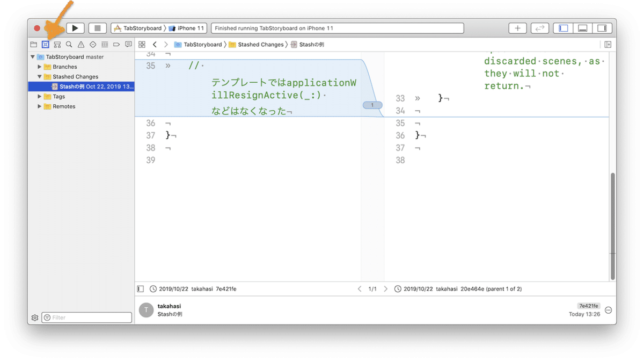Image resolution: width=644 pixels, height=361 pixels.
Task: Select the Stashの例 Oct 22 stash entry
Action: pyautogui.click(x=81, y=86)
